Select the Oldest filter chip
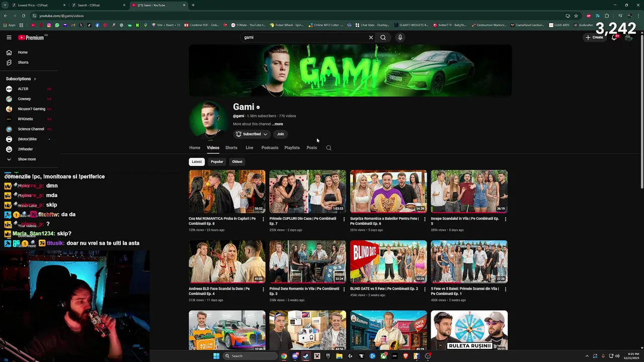This screenshot has height=362, width=644. tap(237, 162)
